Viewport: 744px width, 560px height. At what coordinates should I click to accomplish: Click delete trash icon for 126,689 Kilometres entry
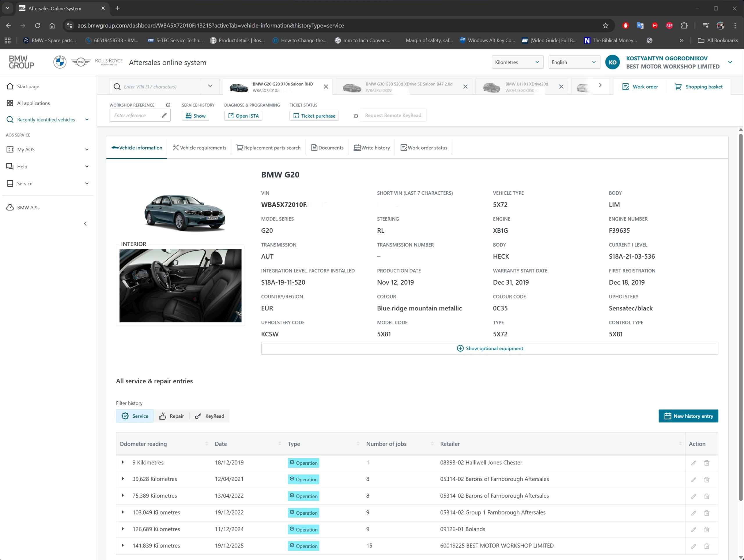pos(707,530)
